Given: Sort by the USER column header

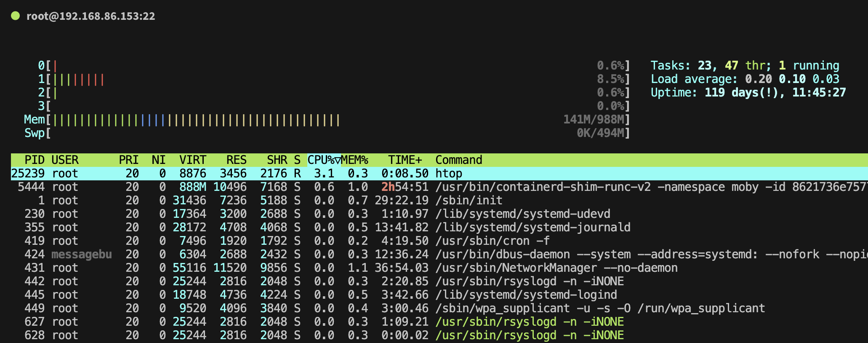Looking at the screenshot, I should (65, 160).
